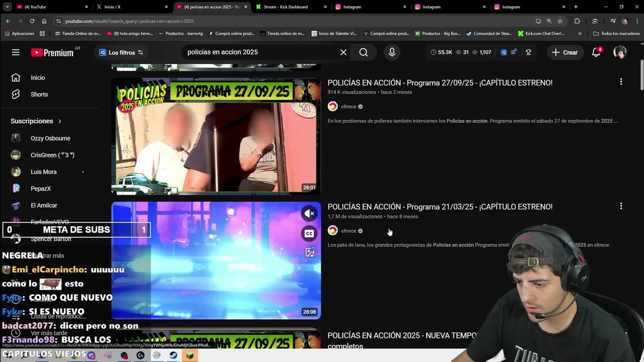Go to YouTube Premium home logo
The height and width of the screenshot is (362, 644).
52,52
